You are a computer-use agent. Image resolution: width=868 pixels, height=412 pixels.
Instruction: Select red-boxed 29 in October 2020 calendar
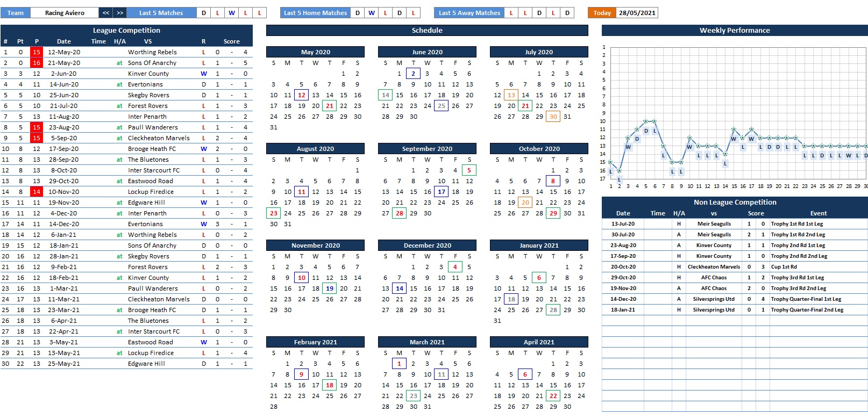point(553,213)
